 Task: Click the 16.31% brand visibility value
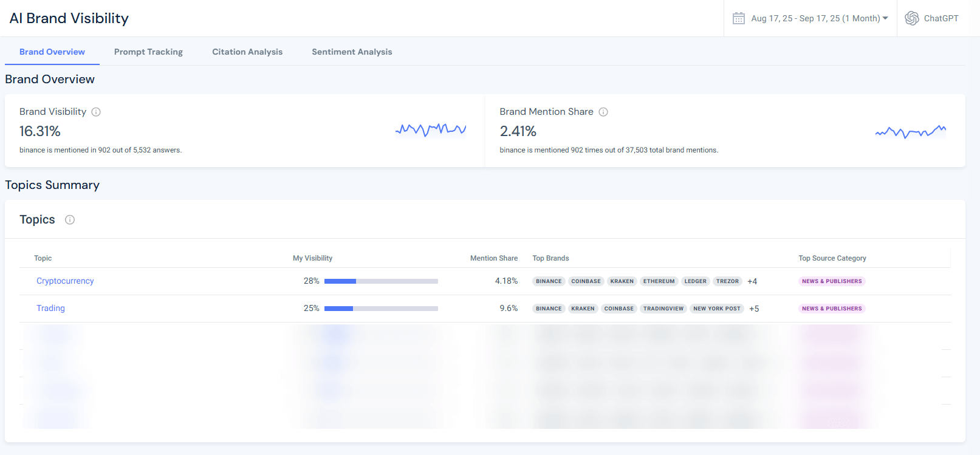click(40, 131)
